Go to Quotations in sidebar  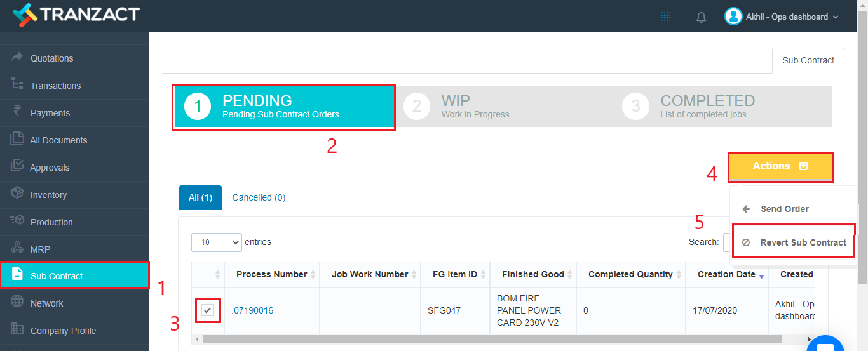(74, 58)
